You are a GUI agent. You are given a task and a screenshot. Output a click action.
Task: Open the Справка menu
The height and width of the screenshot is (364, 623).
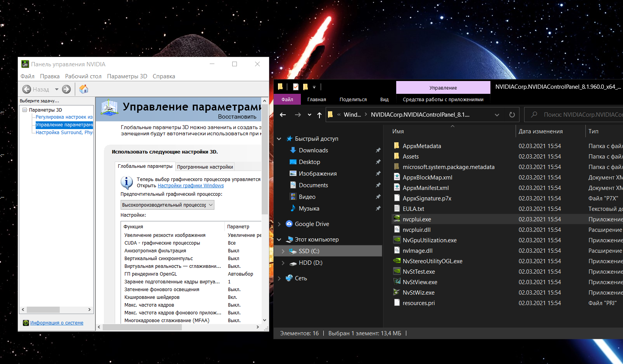pos(164,76)
